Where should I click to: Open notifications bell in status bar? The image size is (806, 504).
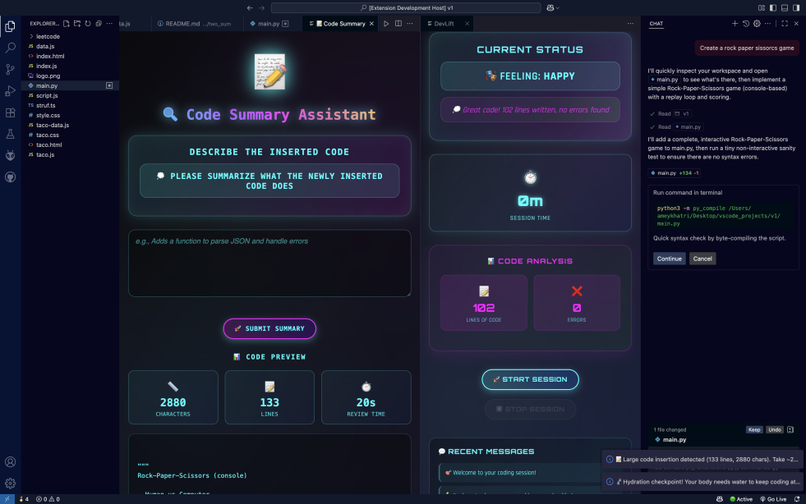point(797,499)
